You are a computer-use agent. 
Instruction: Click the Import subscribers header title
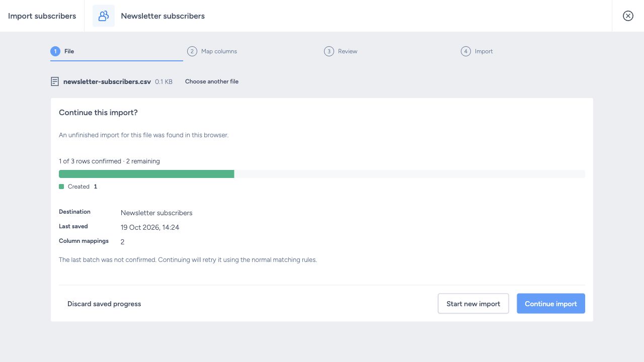[42, 16]
